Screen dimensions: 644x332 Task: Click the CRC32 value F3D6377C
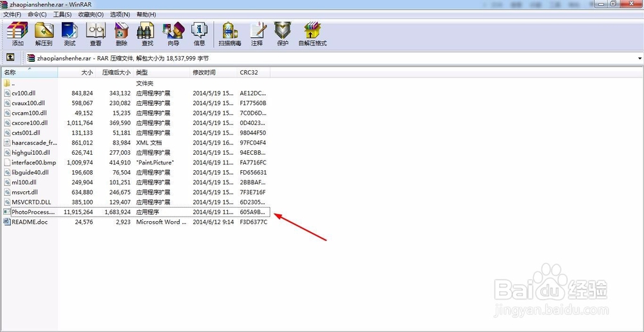coord(253,222)
